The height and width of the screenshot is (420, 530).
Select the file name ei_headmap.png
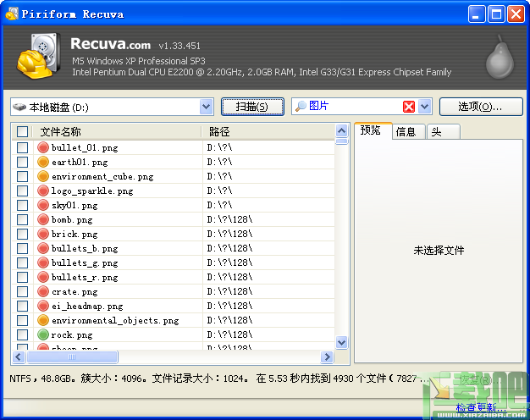point(87,306)
